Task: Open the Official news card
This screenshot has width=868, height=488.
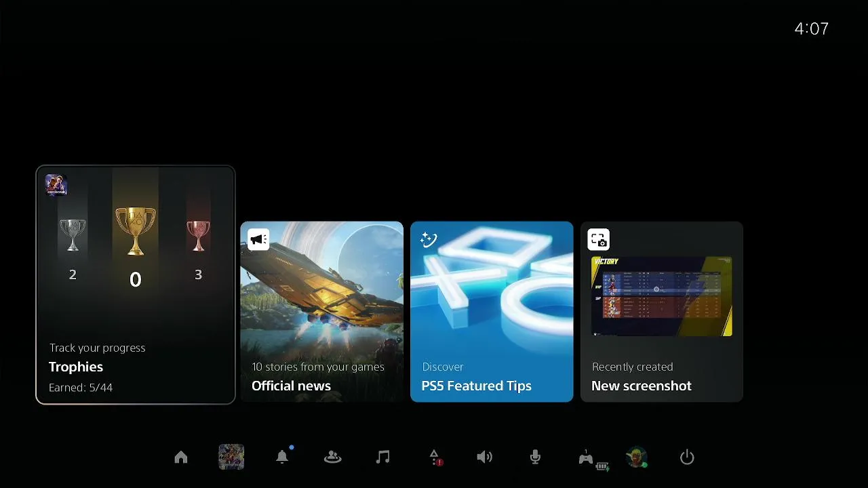Action: coord(322,312)
